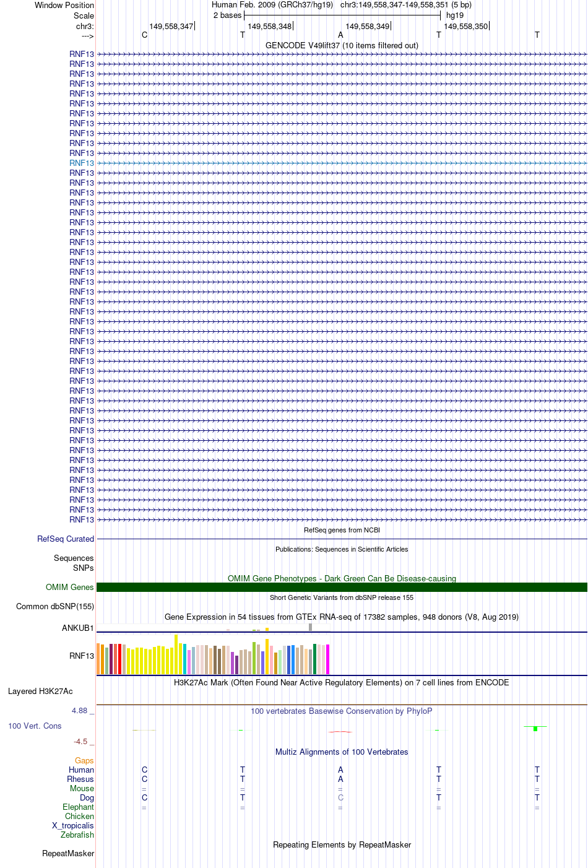This screenshot has width=588, height=868.
Task: Click the green PhyloP conservation bar
Action: (535, 729)
